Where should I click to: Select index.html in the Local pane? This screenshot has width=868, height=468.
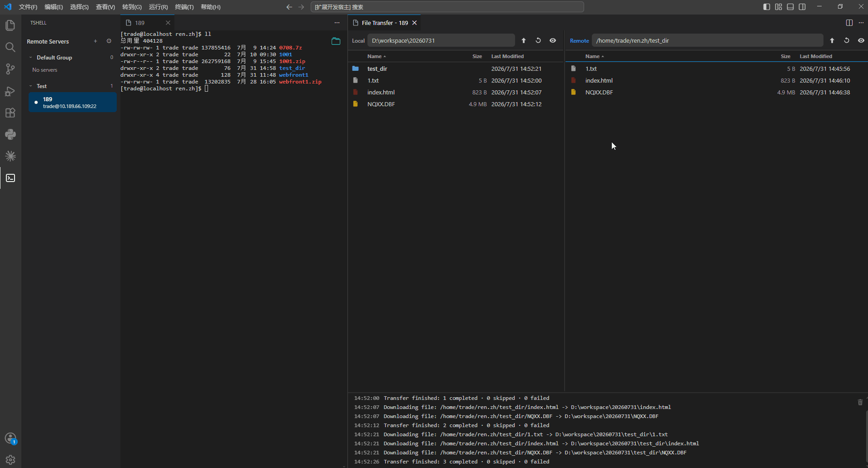point(456,92)
